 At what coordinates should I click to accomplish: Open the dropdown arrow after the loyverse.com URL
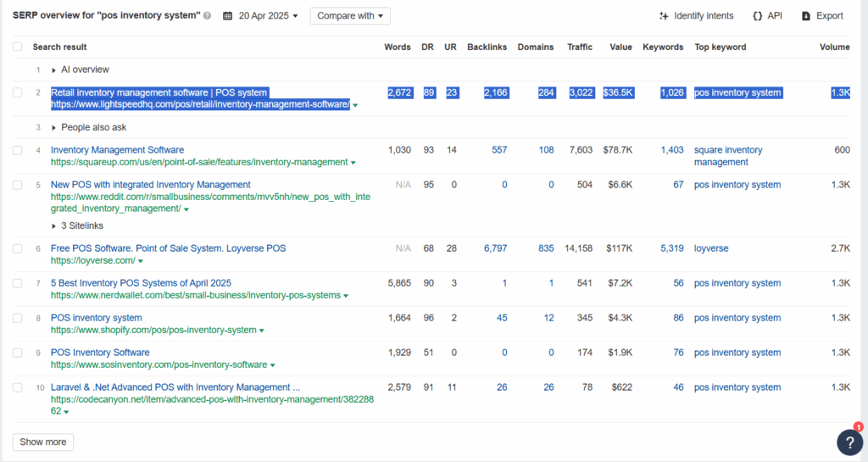point(141,261)
